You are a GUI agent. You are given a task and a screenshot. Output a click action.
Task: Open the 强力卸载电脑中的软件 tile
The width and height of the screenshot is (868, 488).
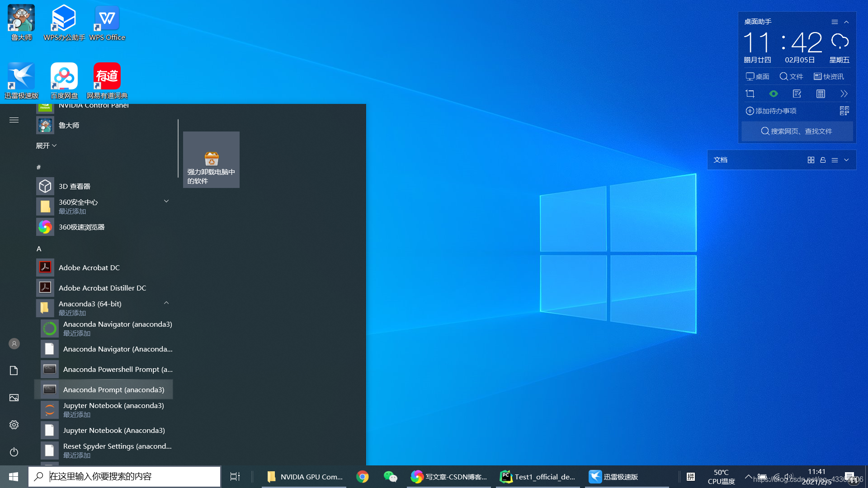[211, 160]
